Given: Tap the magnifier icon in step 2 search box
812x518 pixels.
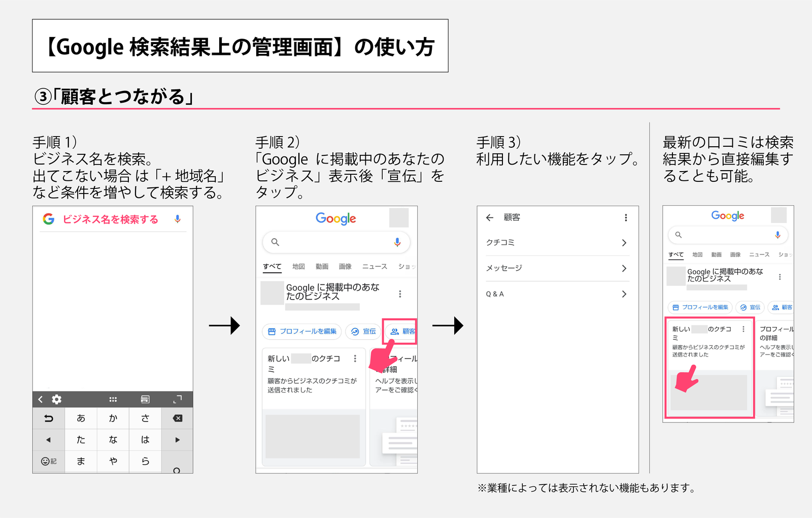Looking at the screenshot, I should [275, 242].
